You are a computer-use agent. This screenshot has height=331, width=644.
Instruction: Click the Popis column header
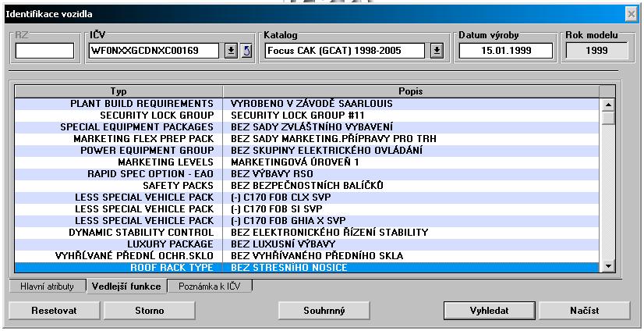click(410, 91)
